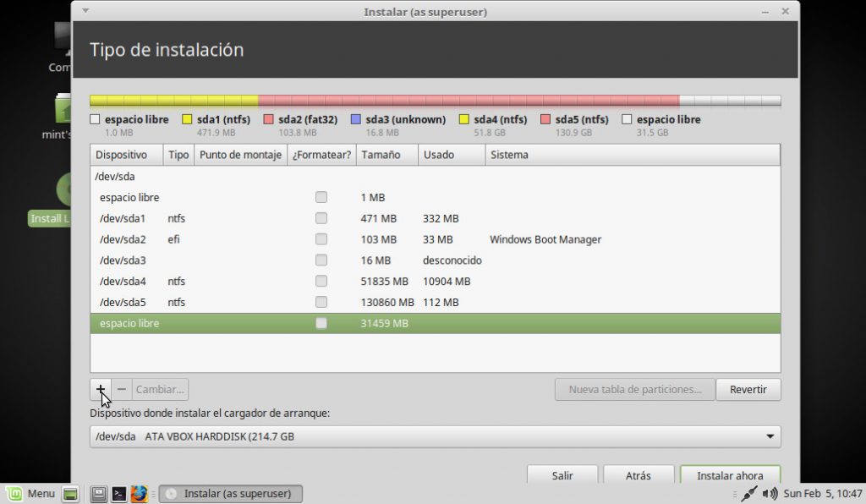Viewport: 866px width, 504px height.
Task: Open the volume control in system tray
Action: click(770, 494)
